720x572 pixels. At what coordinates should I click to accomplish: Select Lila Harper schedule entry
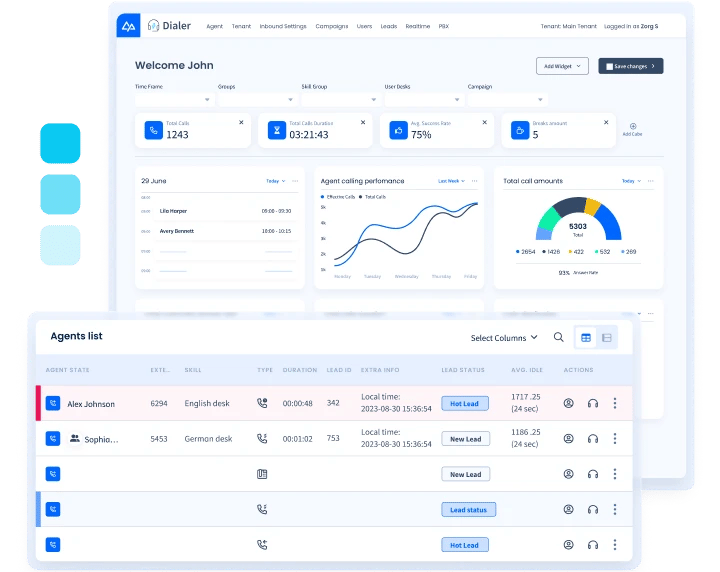click(x=225, y=211)
